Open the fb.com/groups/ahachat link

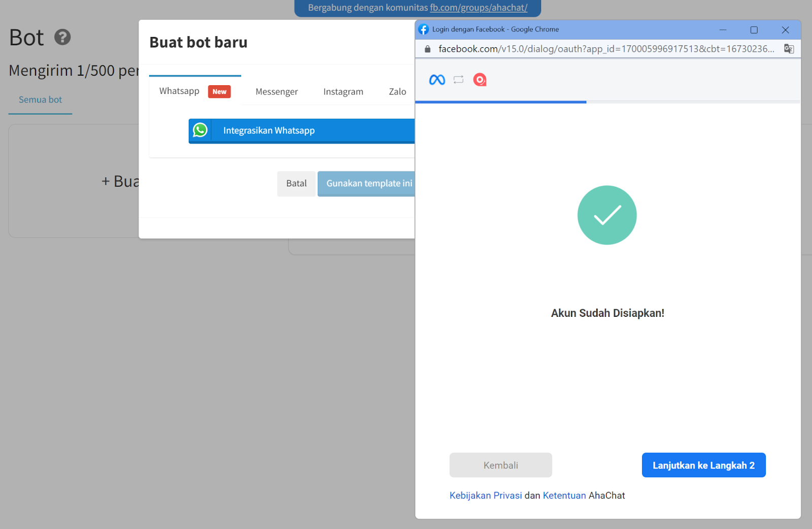point(479,8)
